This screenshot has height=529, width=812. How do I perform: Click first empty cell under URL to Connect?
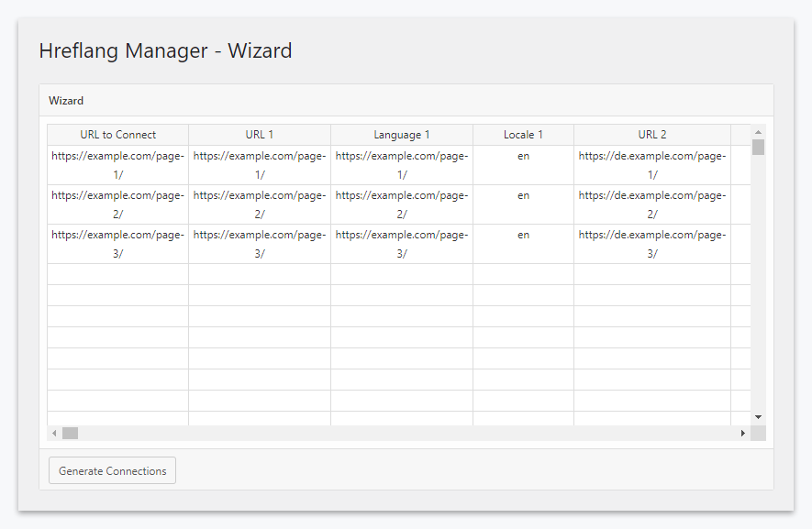click(117, 274)
